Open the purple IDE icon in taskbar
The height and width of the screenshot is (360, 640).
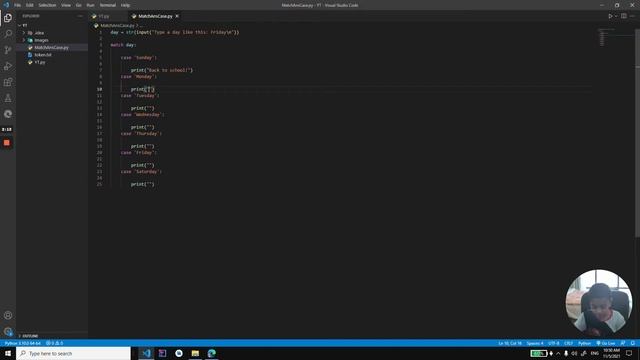point(162,353)
